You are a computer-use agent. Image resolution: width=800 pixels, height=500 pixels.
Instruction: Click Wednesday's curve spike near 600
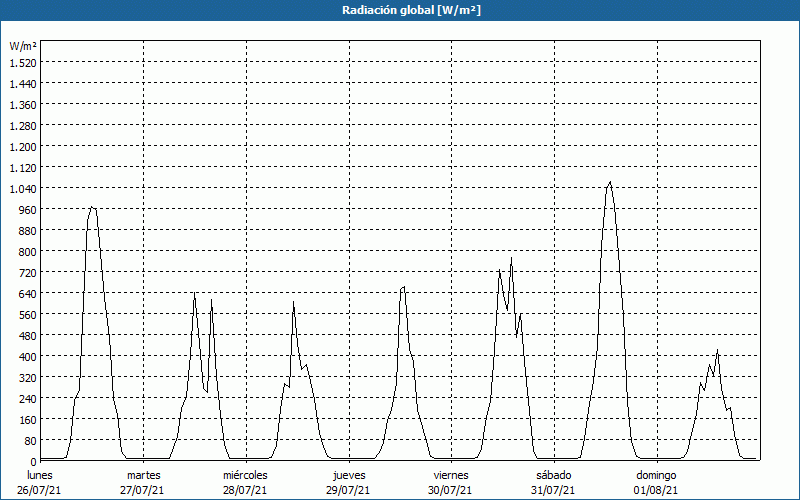click(x=293, y=303)
